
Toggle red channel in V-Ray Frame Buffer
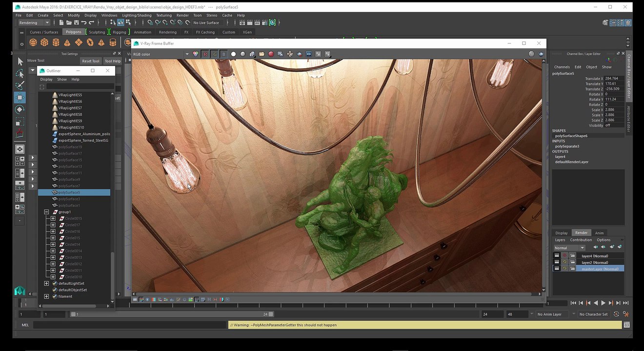pyautogui.click(x=205, y=54)
